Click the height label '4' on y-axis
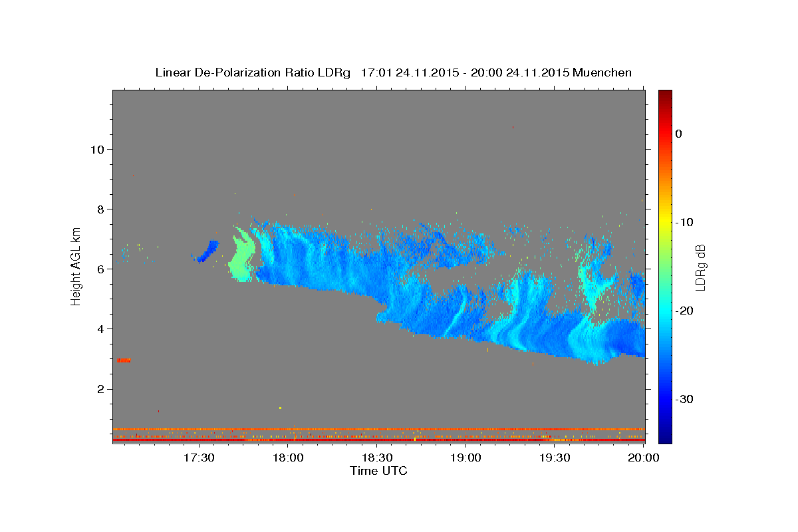 click(x=100, y=329)
